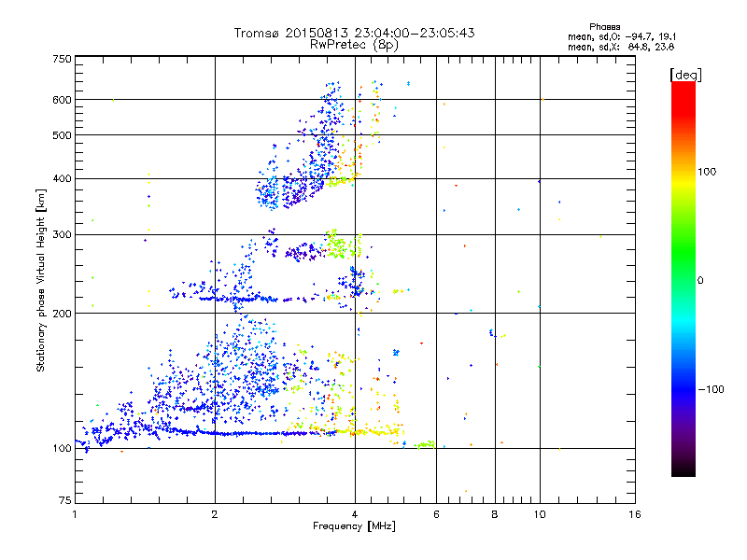Click the 'Phases' heading text
Viewport: 747px width, 560px height.
coord(604,27)
